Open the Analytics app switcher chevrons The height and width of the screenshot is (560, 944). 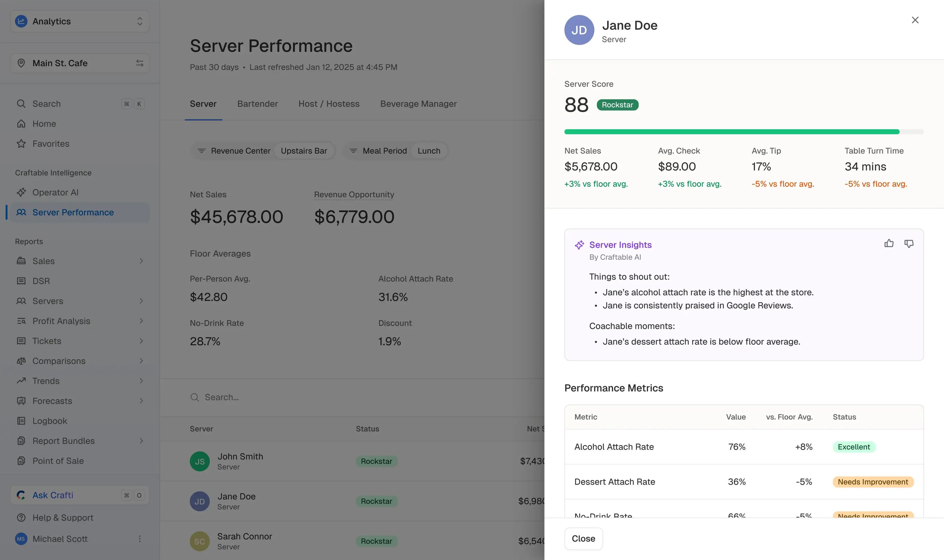click(140, 21)
